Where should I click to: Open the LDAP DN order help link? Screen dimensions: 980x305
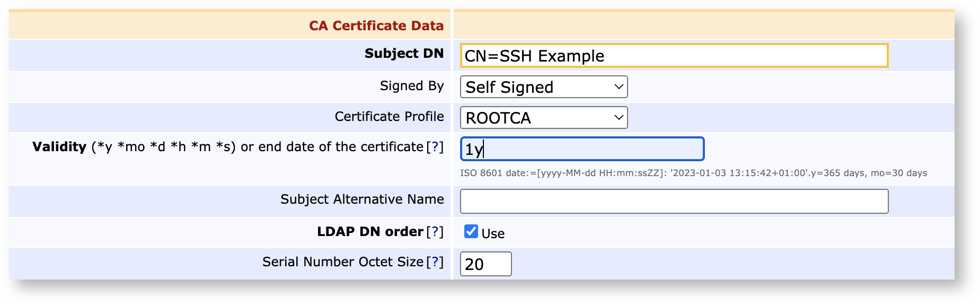[435, 232]
